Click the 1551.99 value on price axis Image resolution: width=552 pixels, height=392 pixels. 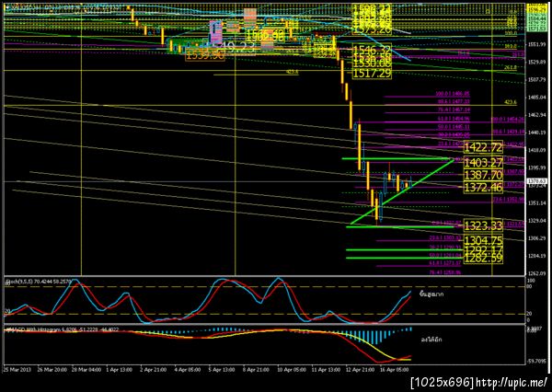(x=537, y=44)
